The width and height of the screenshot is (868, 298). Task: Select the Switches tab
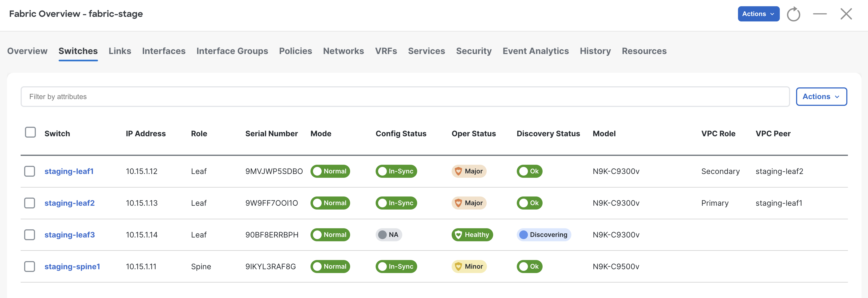(x=78, y=51)
